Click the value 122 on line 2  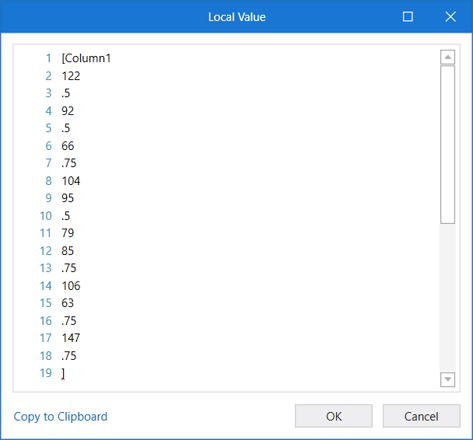pos(71,76)
